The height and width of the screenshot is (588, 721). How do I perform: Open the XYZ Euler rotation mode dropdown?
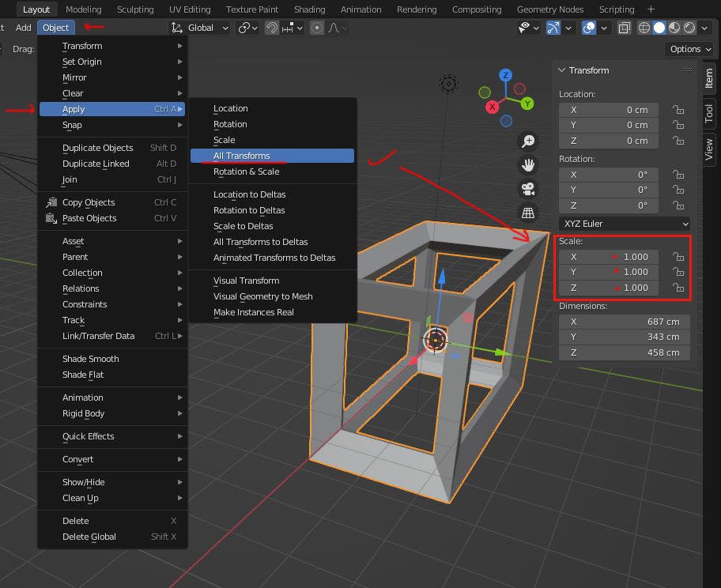coord(624,224)
